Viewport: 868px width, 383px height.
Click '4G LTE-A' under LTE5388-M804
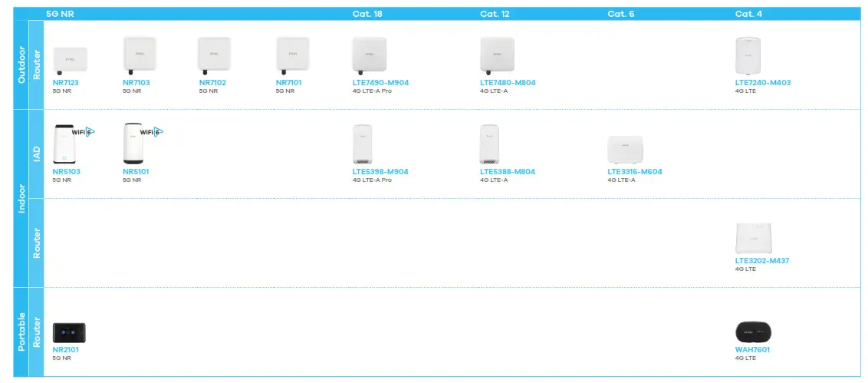tap(494, 180)
